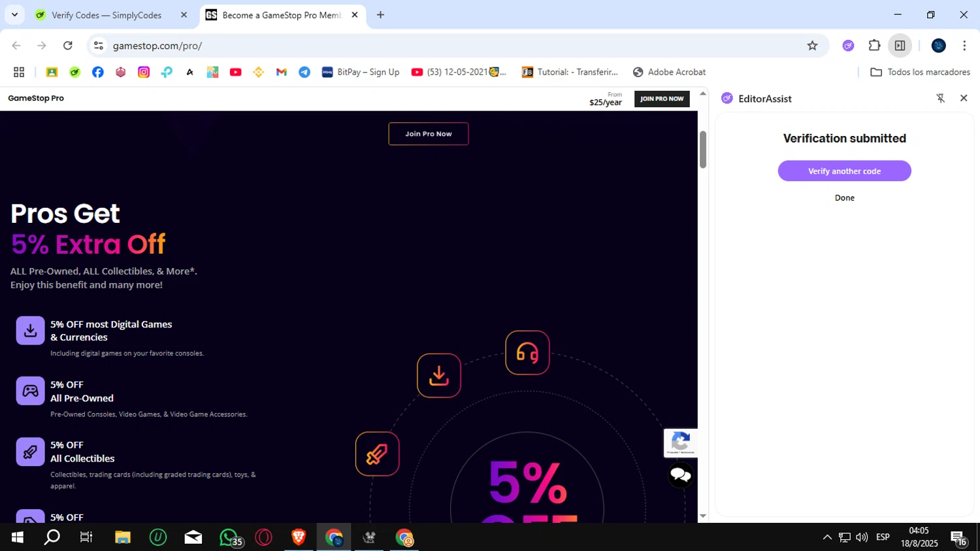
Task: Open the Tutorial: - Transferir bookmark
Action: (570, 72)
